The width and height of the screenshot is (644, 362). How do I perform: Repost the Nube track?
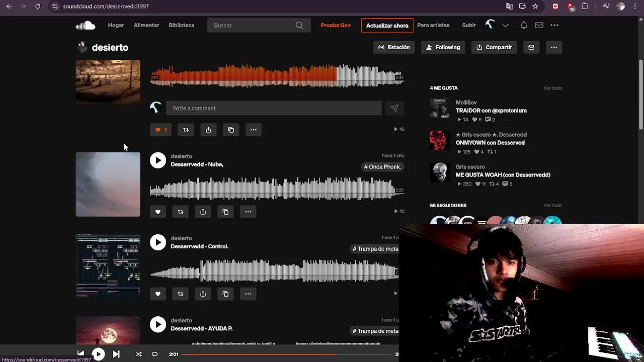pos(181,212)
